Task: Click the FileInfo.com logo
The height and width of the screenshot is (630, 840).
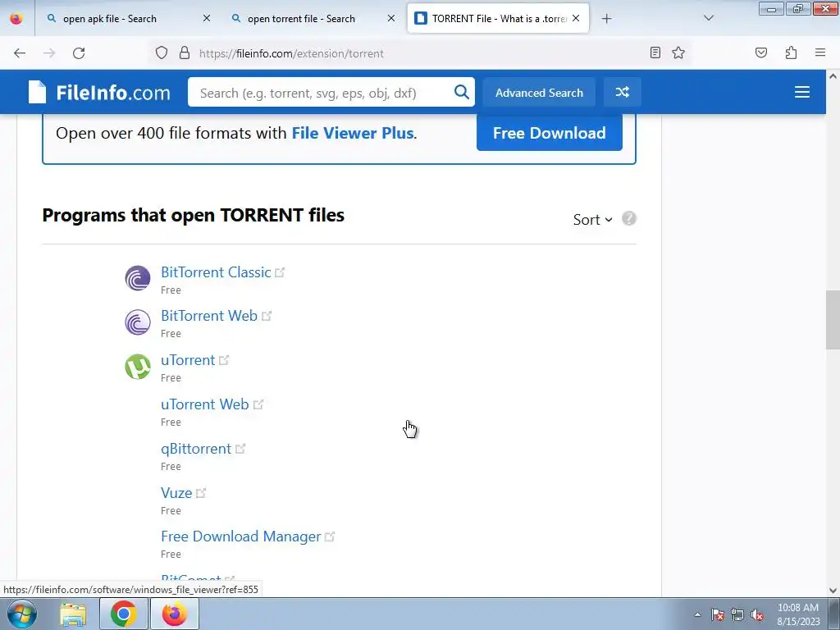Action: 99,92
